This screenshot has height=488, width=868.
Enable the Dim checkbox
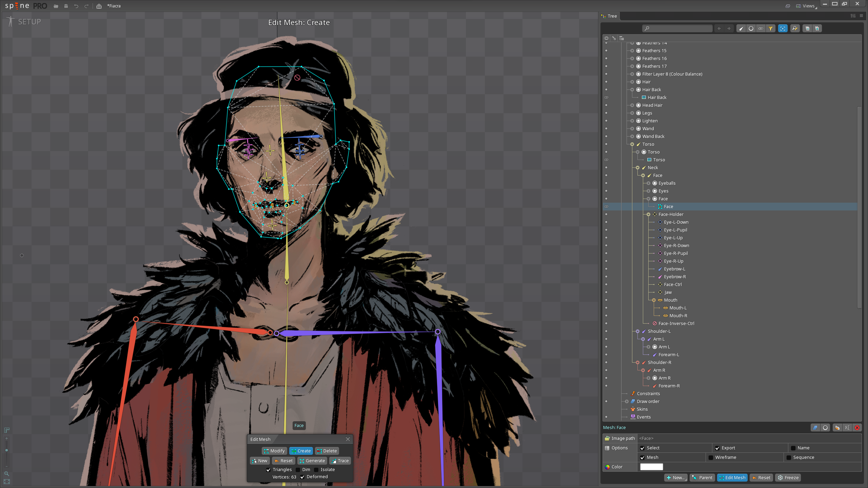pyautogui.click(x=298, y=470)
